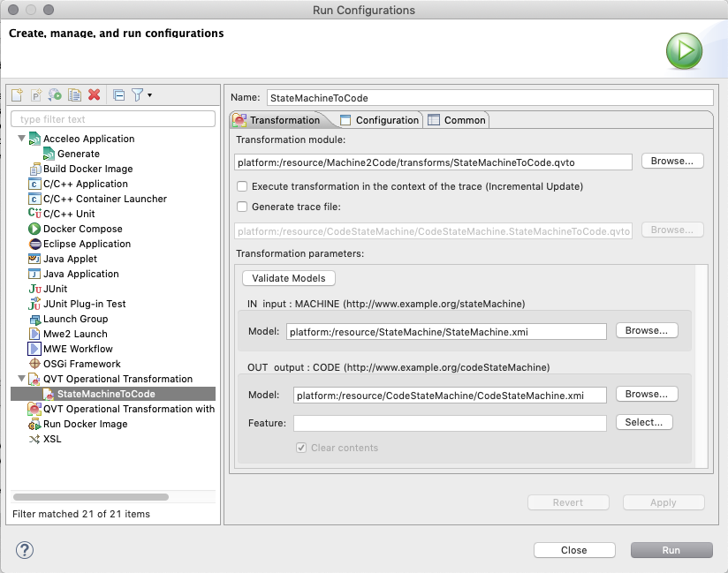Screen dimensions: 728x573
Task: Duplicate the selected launch configuration
Action: [x=75, y=95]
